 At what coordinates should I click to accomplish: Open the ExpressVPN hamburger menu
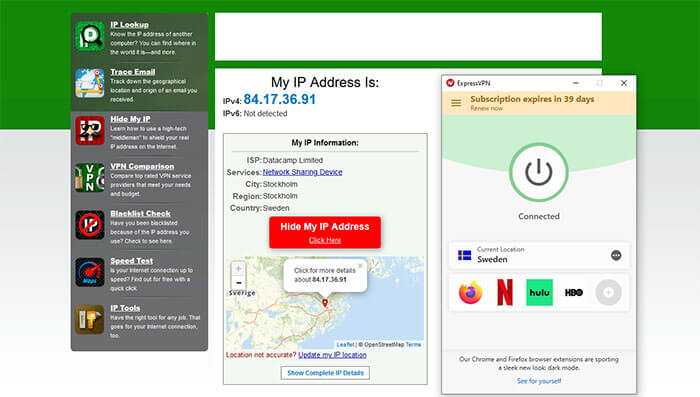click(x=456, y=103)
